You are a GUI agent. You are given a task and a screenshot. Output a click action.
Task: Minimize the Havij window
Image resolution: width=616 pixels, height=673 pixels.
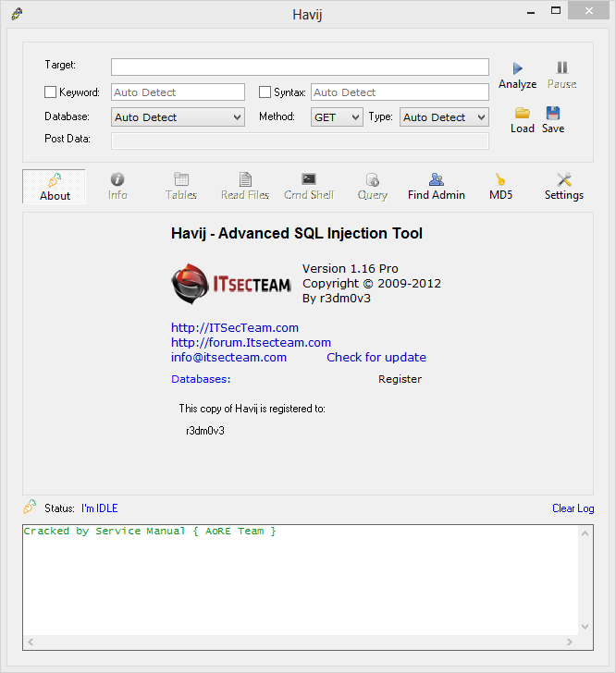tap(531, 12)
